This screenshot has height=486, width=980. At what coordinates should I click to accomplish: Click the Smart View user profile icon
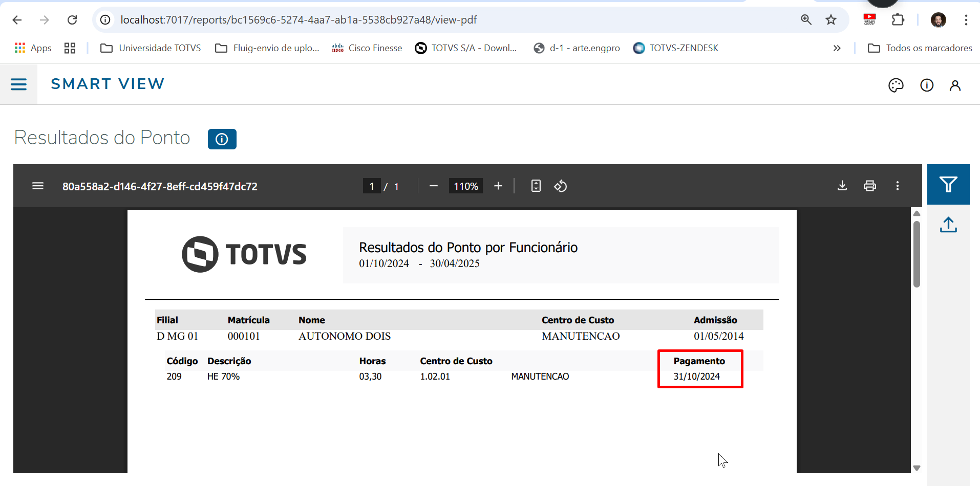(x=955, y=85)
